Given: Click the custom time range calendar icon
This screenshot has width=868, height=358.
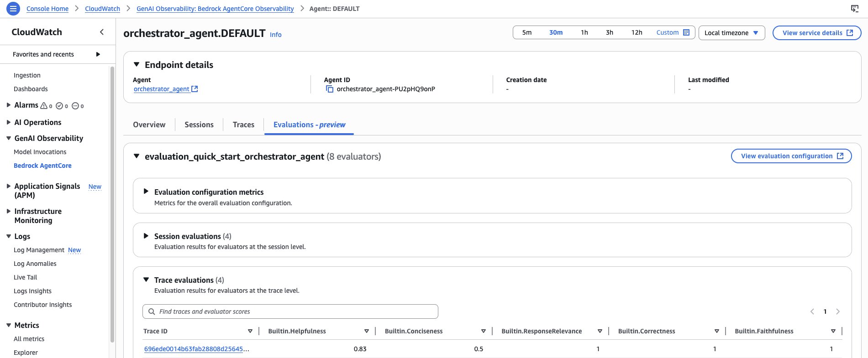Looking at the screenshot, I should coord(686,32).
